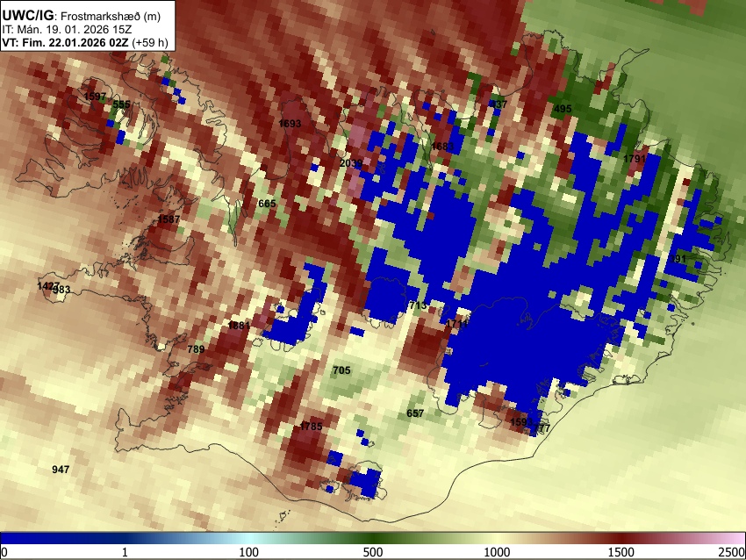The image size is (746, 560).
Task: Click the legend label 500
Action: (x=373, y=552)
